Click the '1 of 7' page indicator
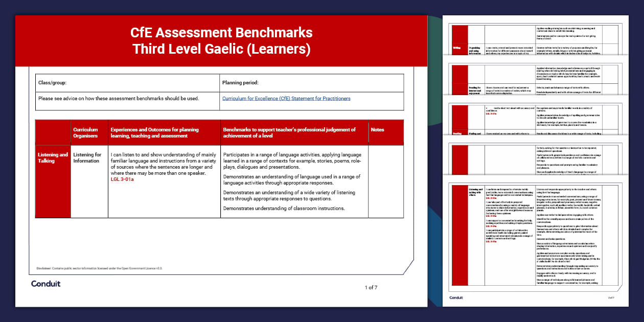 pyautogui.click(x=372, y=288)
